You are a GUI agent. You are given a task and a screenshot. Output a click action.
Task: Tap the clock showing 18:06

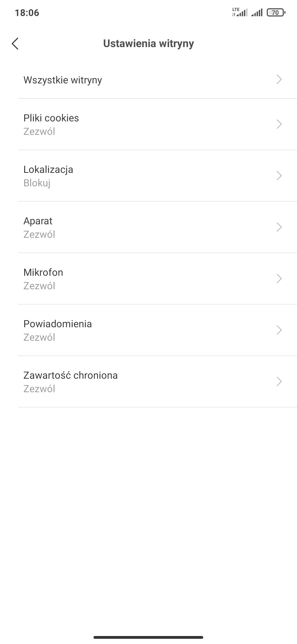27,13
